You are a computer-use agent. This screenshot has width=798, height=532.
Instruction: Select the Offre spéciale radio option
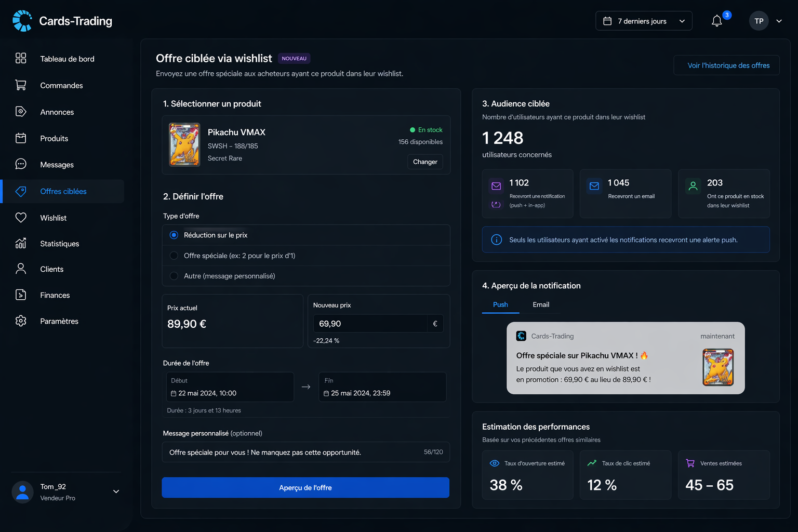click(x=306, y=256)
